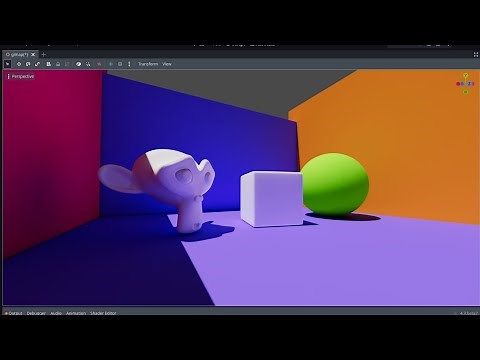This screenshot has width=480, height=360.
Task: Toggle snap mode icon
Action: point(88,64)
